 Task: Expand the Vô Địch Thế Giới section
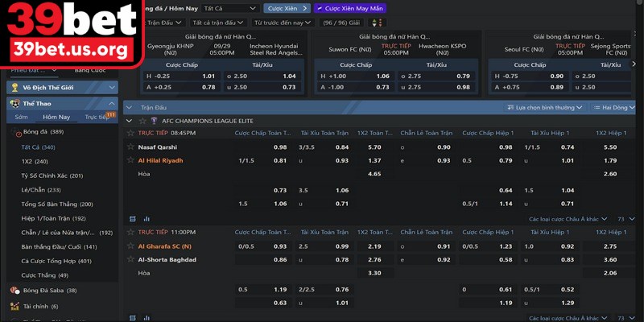click(111, 86)
